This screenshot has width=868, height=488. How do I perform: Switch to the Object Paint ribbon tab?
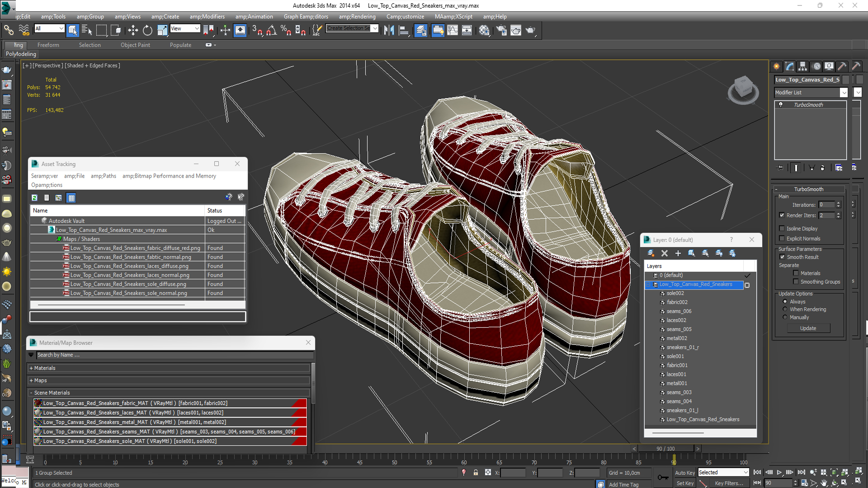135,45
